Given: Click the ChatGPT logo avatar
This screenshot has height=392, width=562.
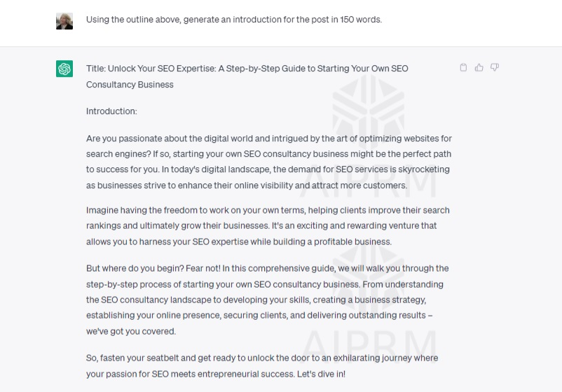Looking at the screenshot, I should point(64,69).
